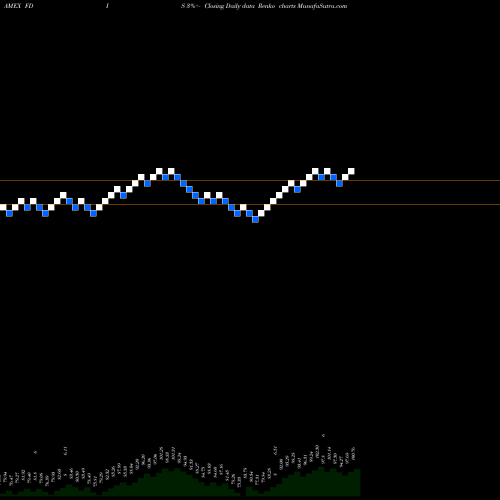The width and height of the screenshot is (500, 500).
Task: Click the lower orange horizontal level line
Action: click(x=250, y=204)
